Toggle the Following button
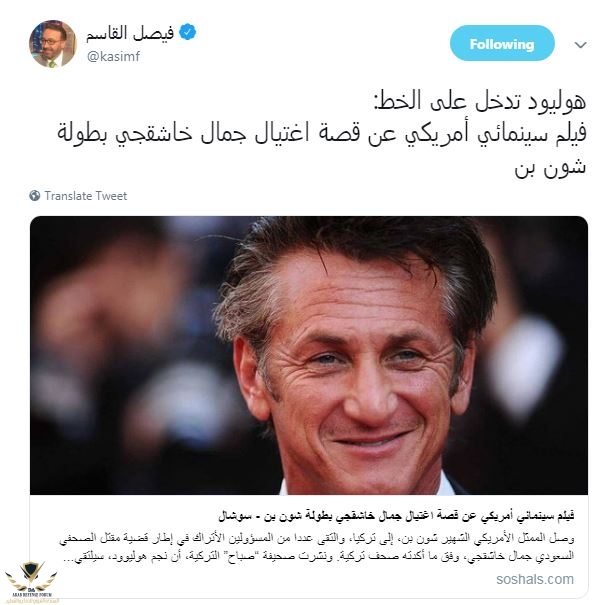The image size is (605, 605). [x=502, y=44]
